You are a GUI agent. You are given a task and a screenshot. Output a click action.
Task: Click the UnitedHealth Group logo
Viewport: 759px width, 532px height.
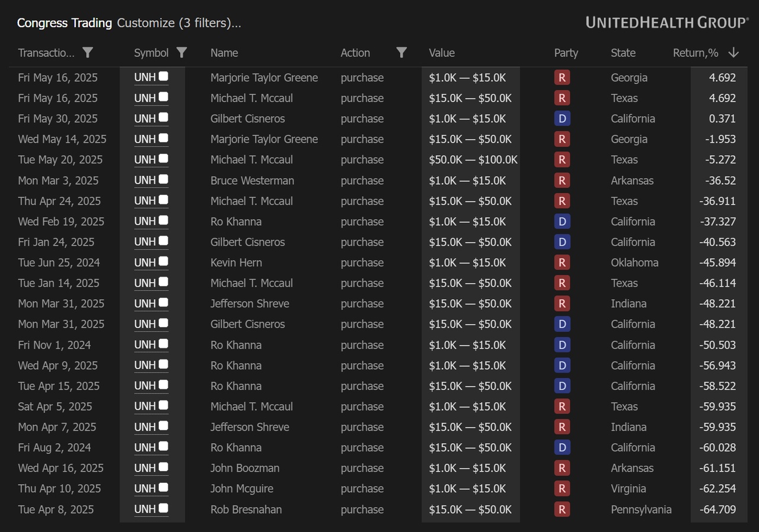click(x=667, y=23)
